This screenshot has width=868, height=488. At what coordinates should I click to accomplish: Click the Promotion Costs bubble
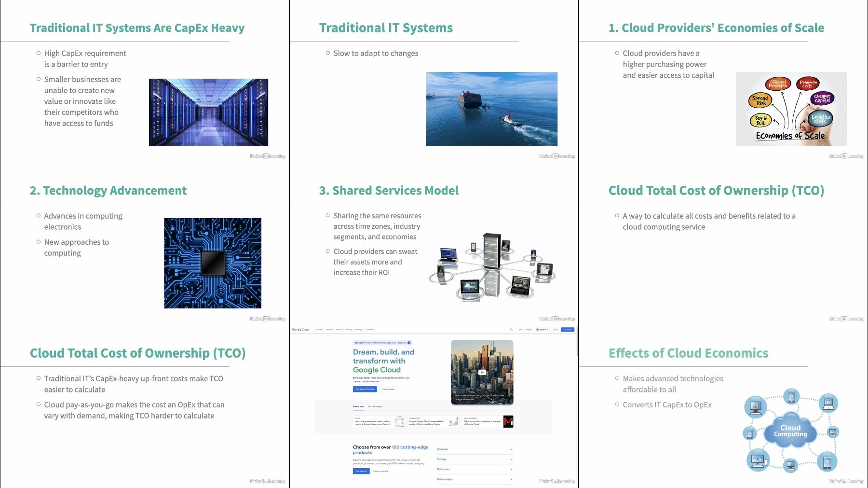coord(808,84)
